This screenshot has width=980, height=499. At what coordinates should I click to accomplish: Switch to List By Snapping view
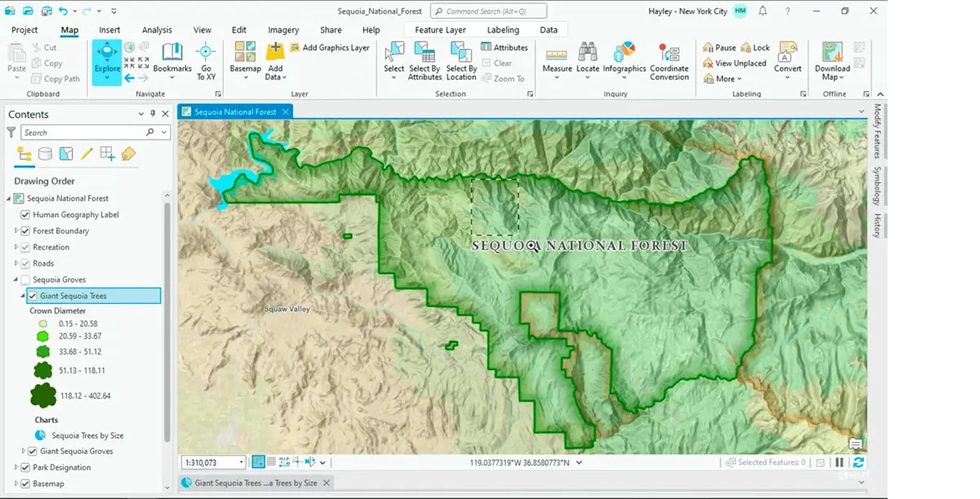(x=107, y=154)
